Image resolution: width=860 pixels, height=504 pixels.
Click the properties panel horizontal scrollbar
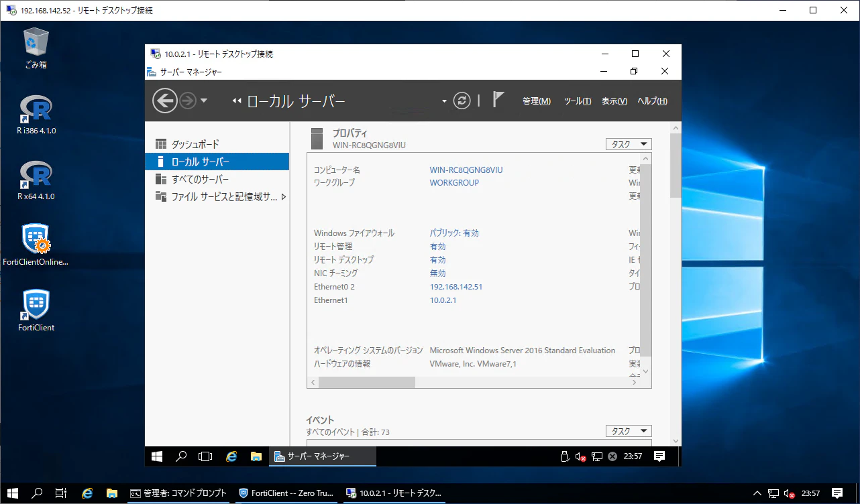[x=474, y=382]
